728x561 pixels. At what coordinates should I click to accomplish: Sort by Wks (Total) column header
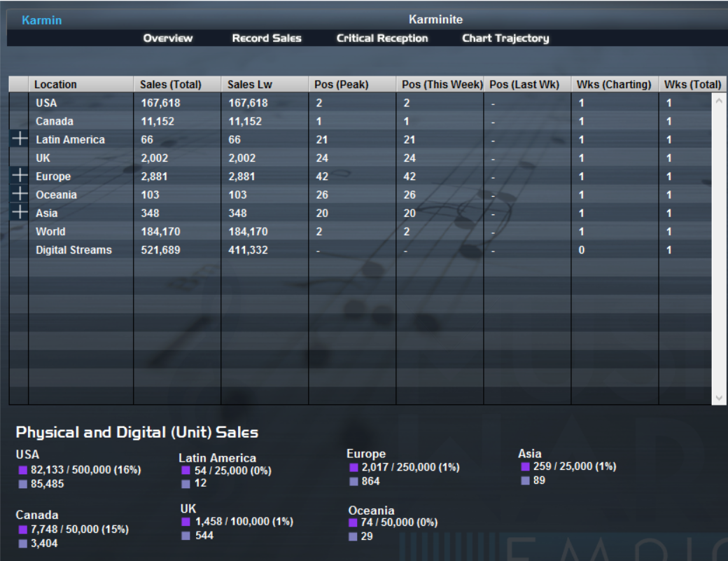pyautogui.click(x=692, y=85)
